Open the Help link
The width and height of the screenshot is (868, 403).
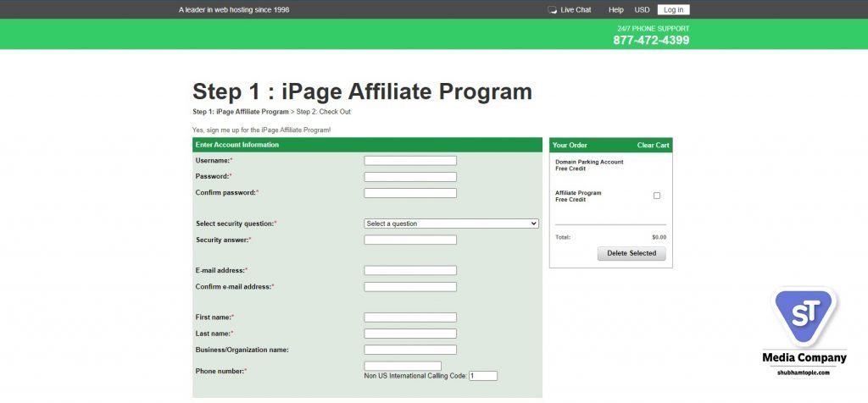pos(615,9)
